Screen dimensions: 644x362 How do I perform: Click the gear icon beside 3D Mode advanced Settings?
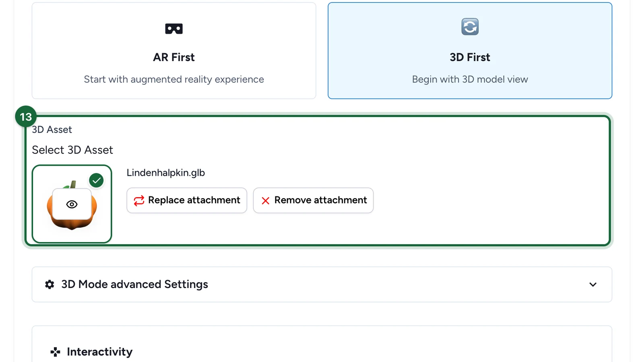pyautogui.click(x=50, y=284)
